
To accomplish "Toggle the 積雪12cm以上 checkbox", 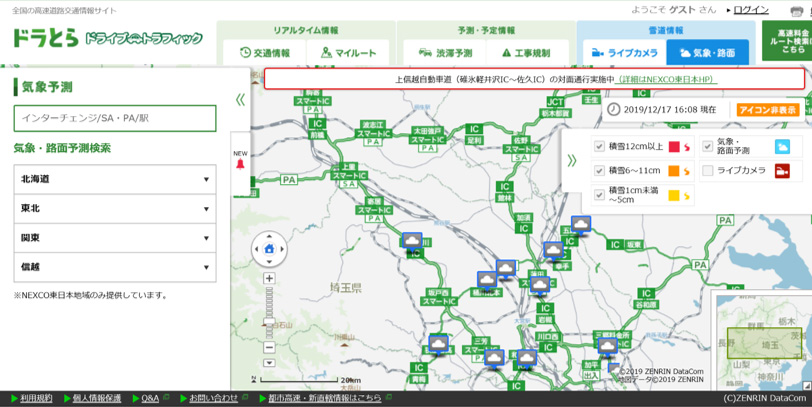I will point(599,147).
